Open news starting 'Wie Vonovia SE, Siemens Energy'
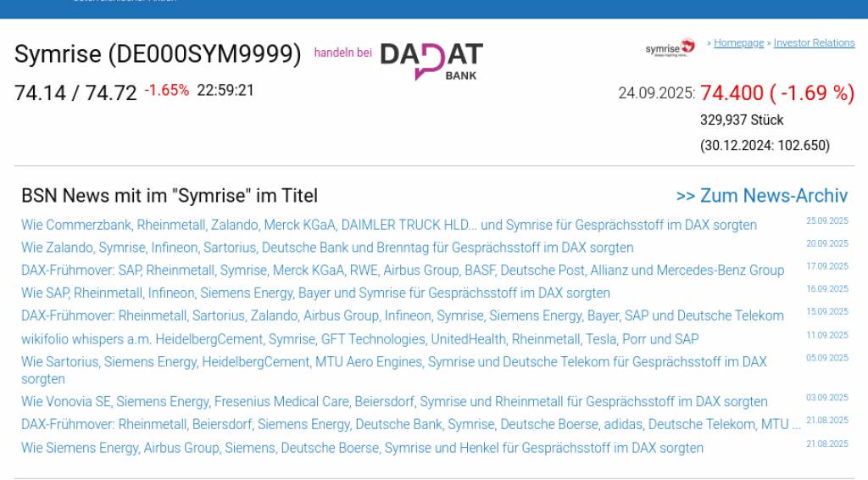This screenshot has height=480, width=868. pos(394,402)
